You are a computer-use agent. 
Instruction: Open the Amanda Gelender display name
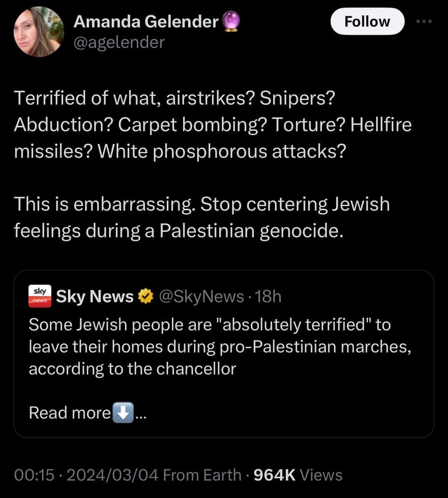tap(146, 21)
